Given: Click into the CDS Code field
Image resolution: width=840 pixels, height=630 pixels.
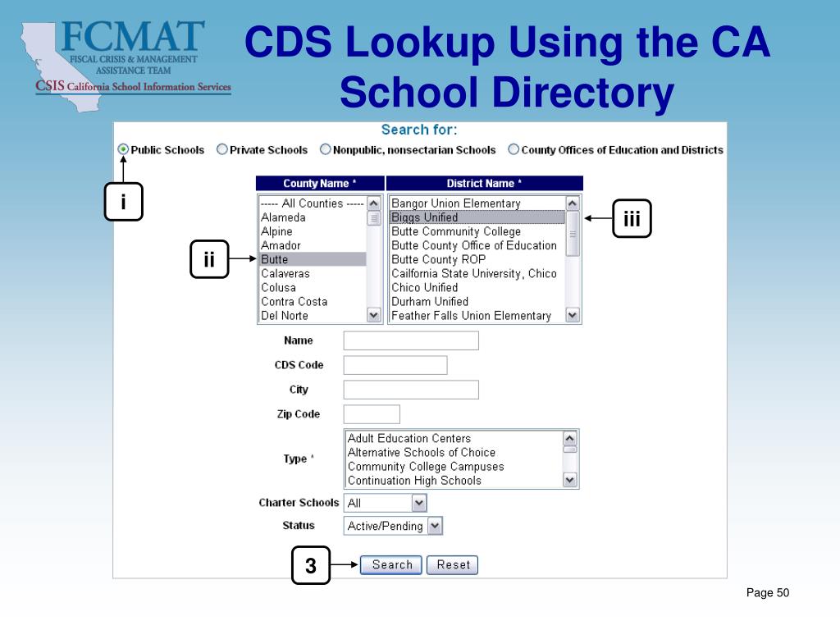Looking at the screenshot, I should (x=395, y=365).
